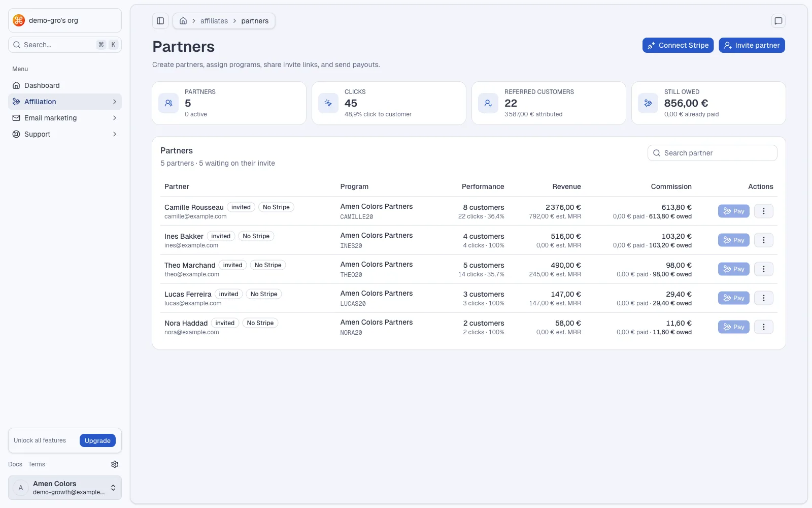
Task: Pay Nora Haddad's commission
Action: 734,327
